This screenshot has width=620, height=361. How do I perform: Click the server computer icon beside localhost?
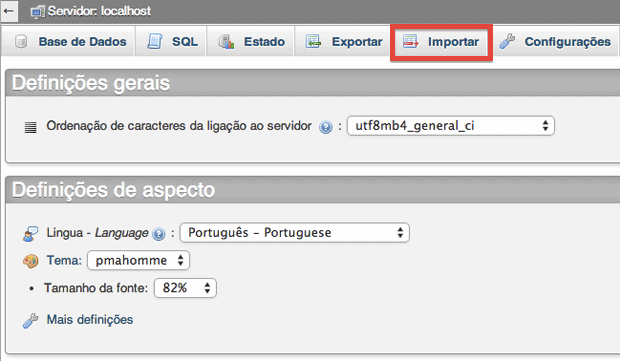tap(38, 12)
